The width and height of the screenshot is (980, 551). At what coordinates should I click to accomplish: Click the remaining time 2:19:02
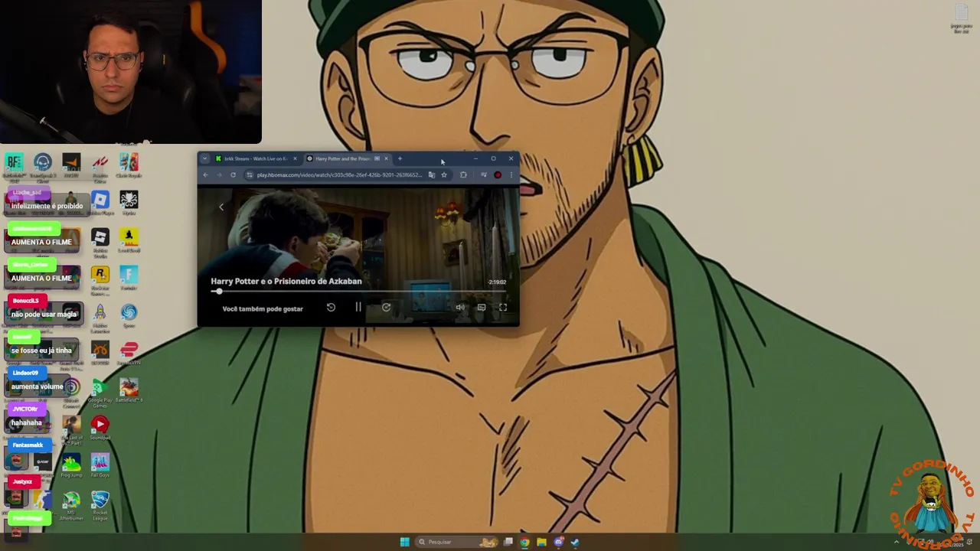click(497, 282)
